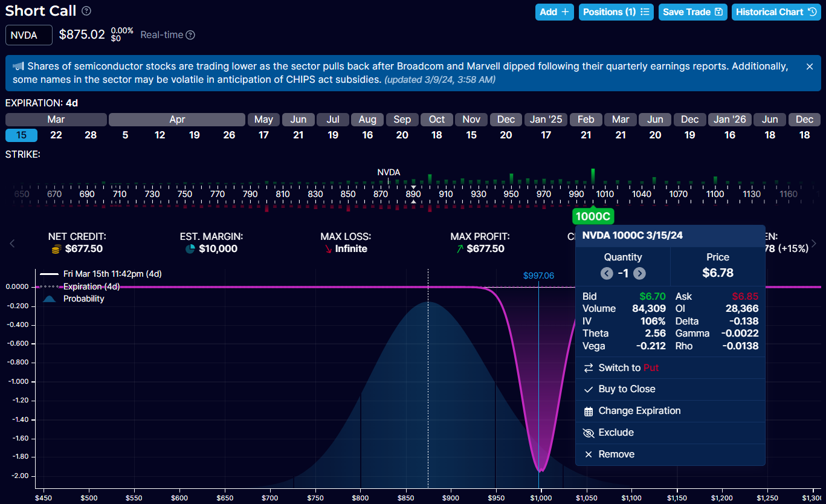Choose April 5 expiration
The width and height of the screenshot is (826, 504).
coord(125,135)
